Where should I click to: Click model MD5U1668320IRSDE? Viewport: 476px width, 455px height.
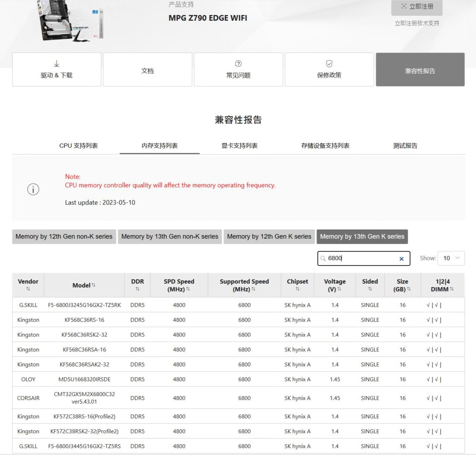(x=85, y=379)
